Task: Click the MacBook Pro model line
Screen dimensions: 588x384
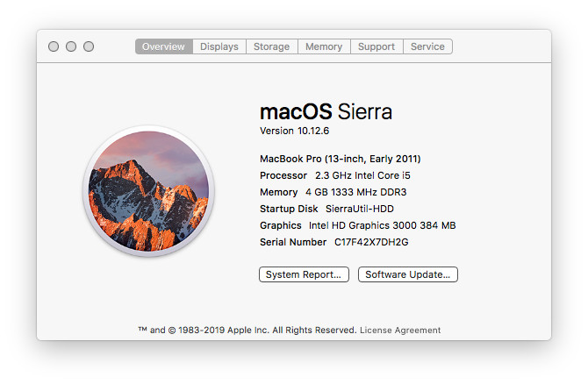Action: pos(340,159)
